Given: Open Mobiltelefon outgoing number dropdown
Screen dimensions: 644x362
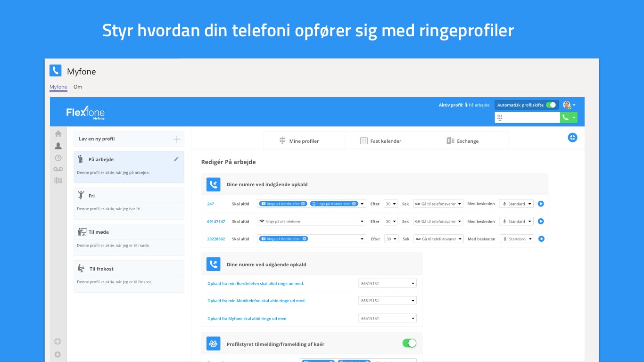Looking at the screenshot, I should tap(388, 300).
